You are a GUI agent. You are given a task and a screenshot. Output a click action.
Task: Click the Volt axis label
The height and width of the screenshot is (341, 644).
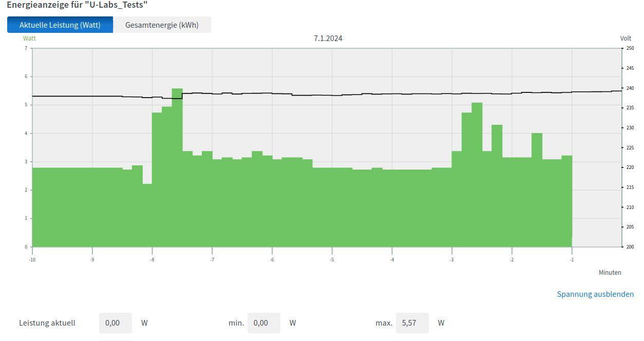coord(626,39)
